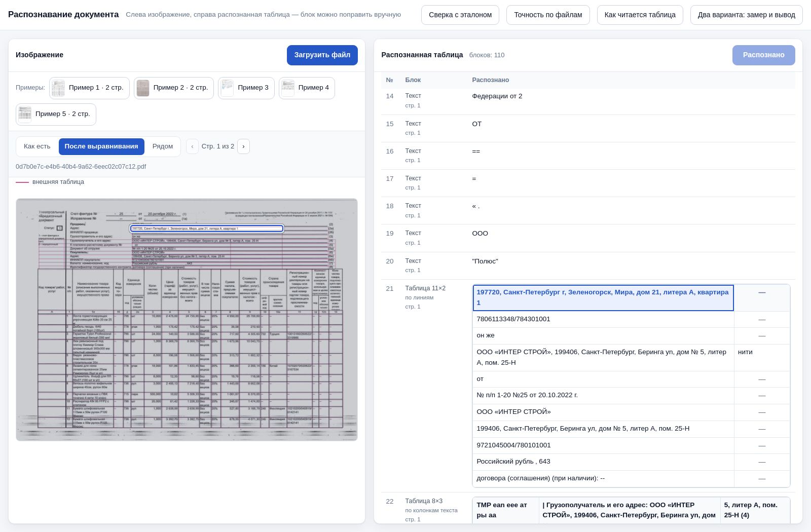Load example Пример 3
Screen dimensions: 811x532
coord(246,88)
